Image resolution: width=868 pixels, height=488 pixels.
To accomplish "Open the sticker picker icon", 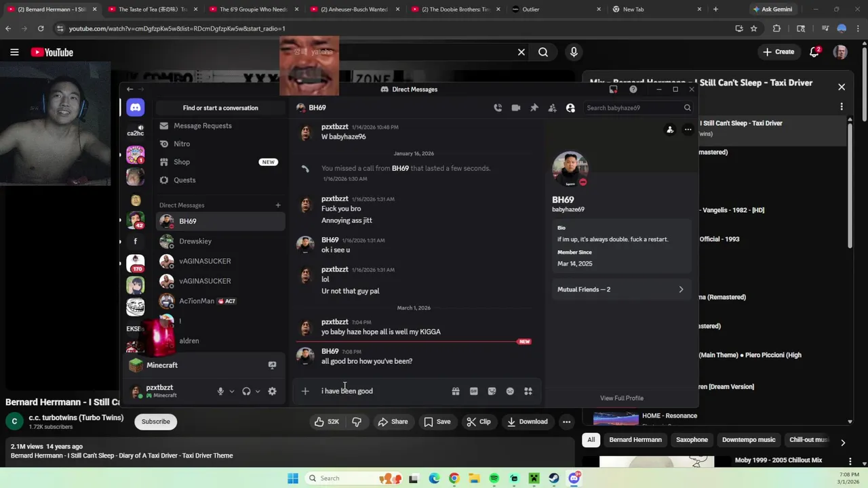I will [x=492, y=391].
